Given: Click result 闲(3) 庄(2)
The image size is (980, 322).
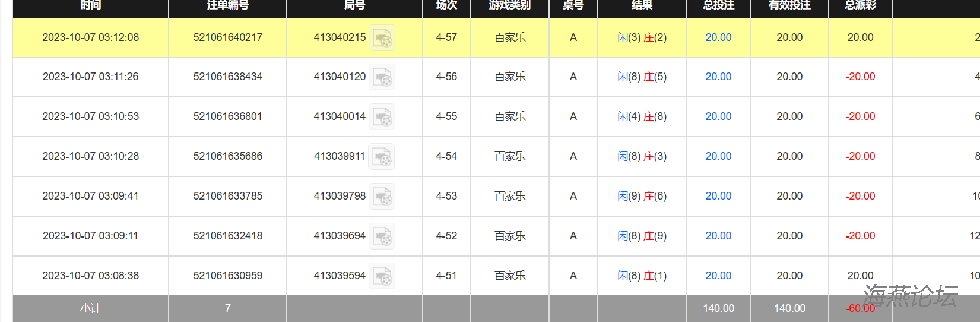Looking at the screenshot, I should [642, 37].
